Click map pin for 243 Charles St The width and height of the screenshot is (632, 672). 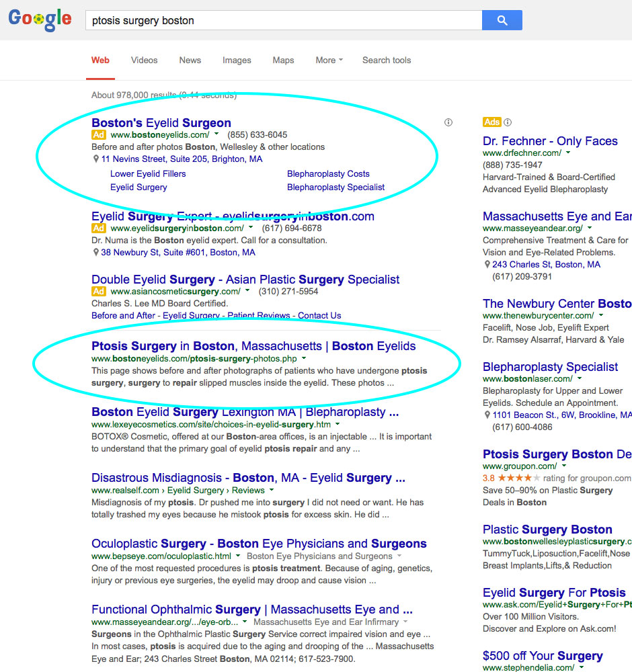tap(487, 264)
